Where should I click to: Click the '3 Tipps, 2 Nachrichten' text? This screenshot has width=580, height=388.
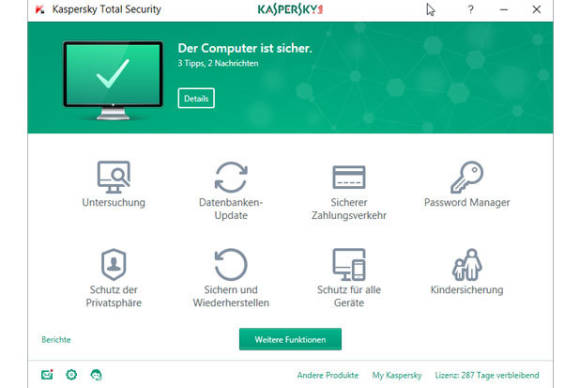(218, 63)
